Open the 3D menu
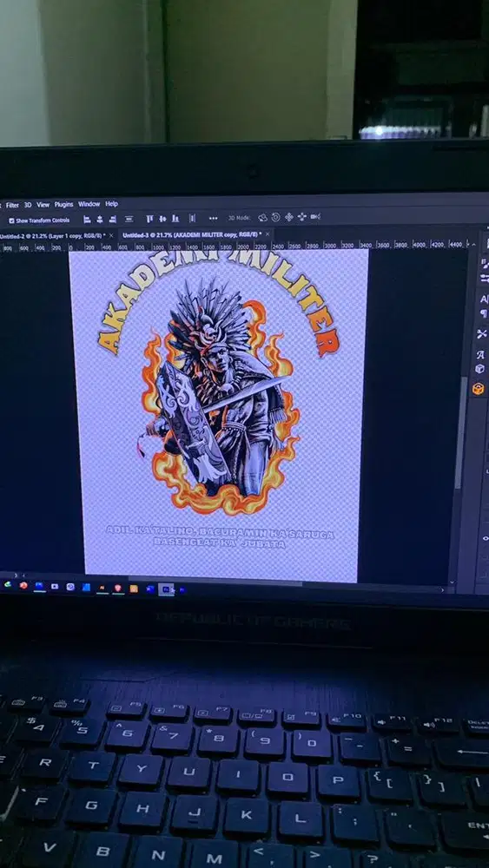The width and height of the screenshot is (489, 868). click(28, 205)
